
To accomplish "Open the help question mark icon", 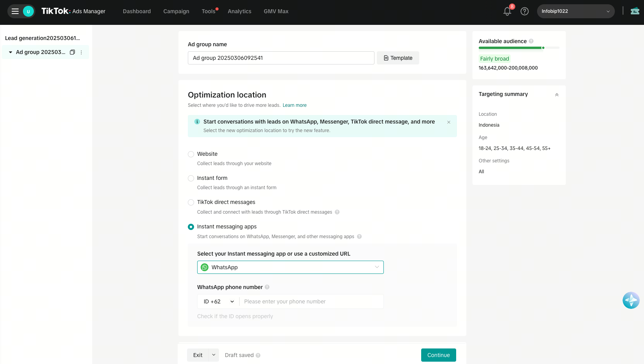I will pos(525,11).
